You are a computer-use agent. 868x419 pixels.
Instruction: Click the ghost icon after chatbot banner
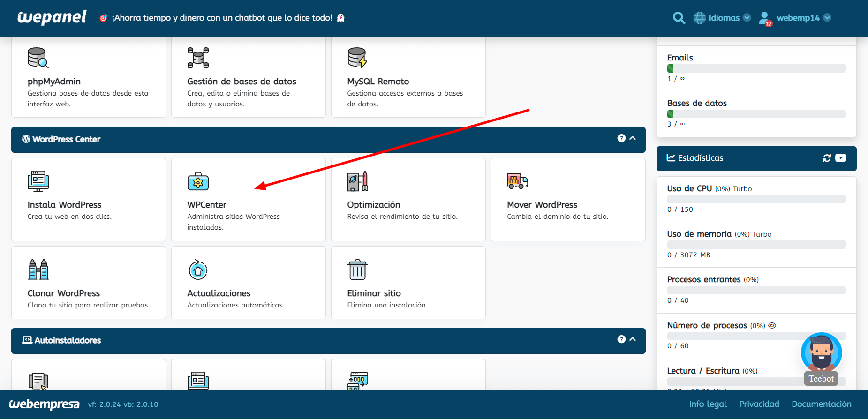(340, 18)
